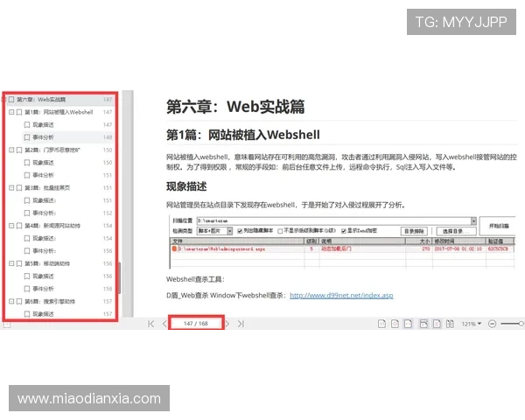Viewport: 525px width, 420px height.
Task: Go to the previous page
Action: (x=164, y=324)
